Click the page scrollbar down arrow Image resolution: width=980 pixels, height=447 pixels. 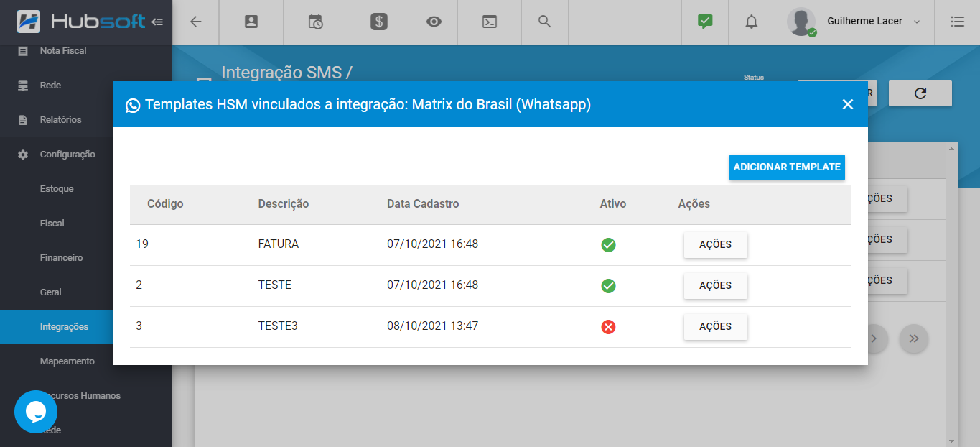click(x=952, y=441)
